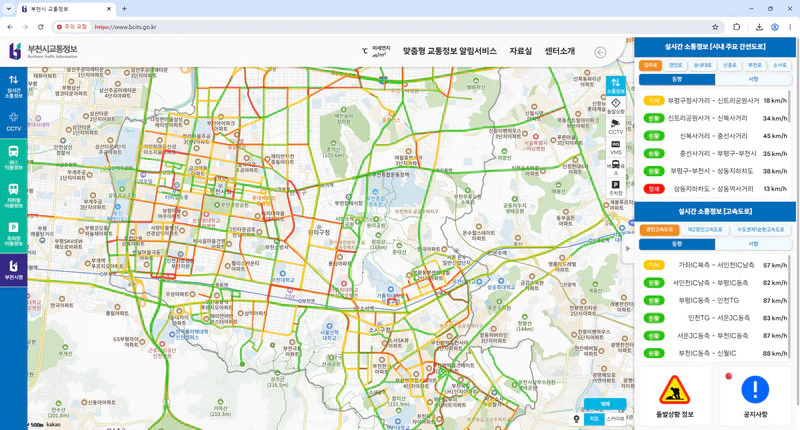800x430 pixels.
Task: Toggle 돌발상황 layer on map toolbar
Action: click(x=616, y=106)
